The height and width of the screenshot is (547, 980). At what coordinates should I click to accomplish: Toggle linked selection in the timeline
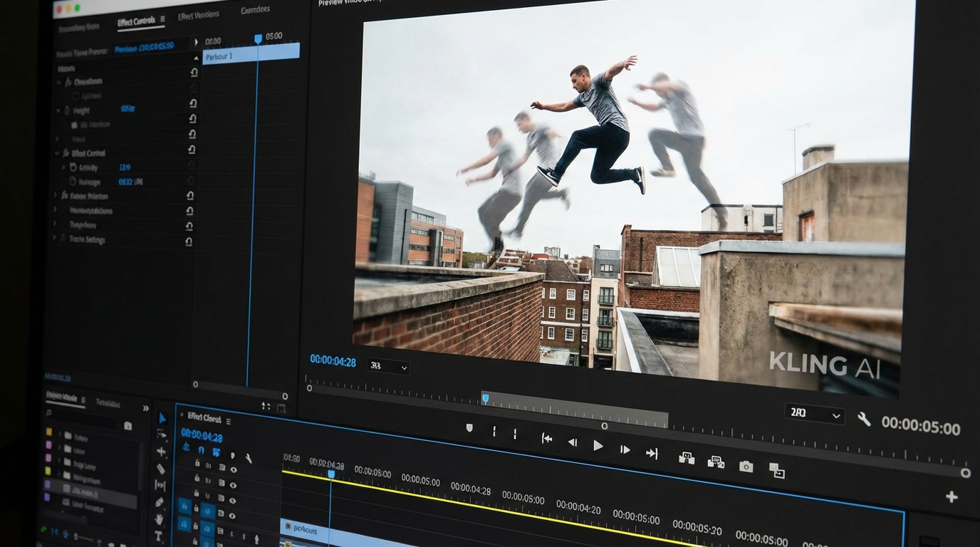[x=216, y=452]
